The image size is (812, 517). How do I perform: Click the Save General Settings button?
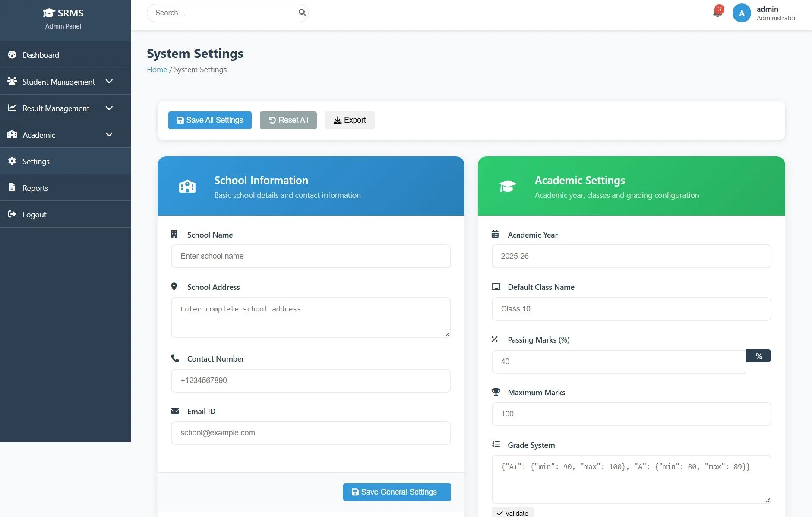[x=396, y=492]
